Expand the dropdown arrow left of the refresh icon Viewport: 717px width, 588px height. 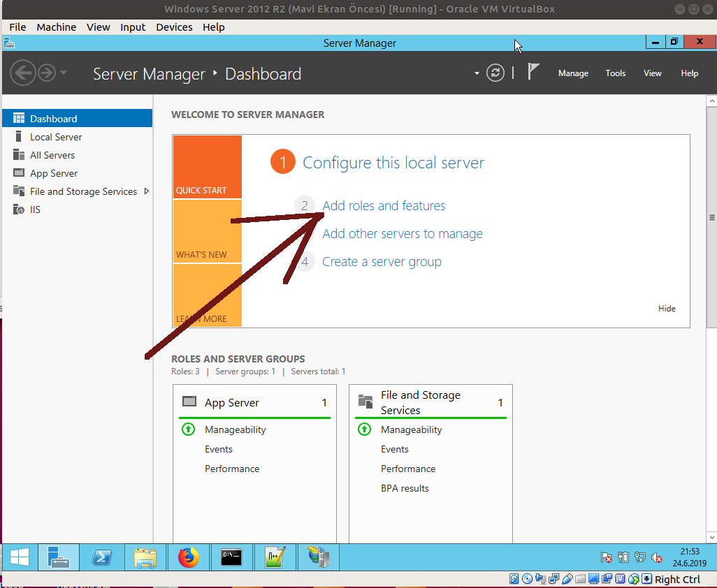[477, 73]
